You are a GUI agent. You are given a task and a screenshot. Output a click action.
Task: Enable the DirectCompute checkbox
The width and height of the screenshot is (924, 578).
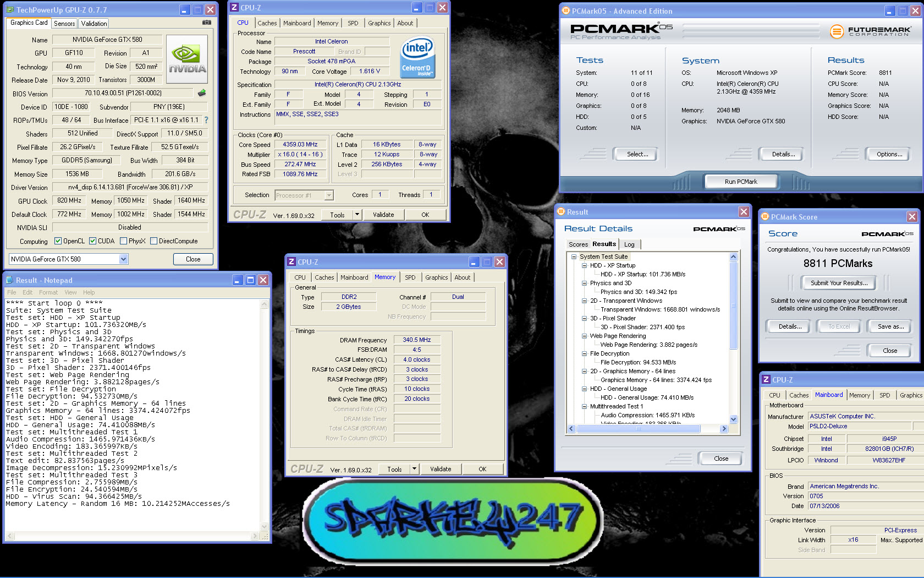click(x=153, y=241)
